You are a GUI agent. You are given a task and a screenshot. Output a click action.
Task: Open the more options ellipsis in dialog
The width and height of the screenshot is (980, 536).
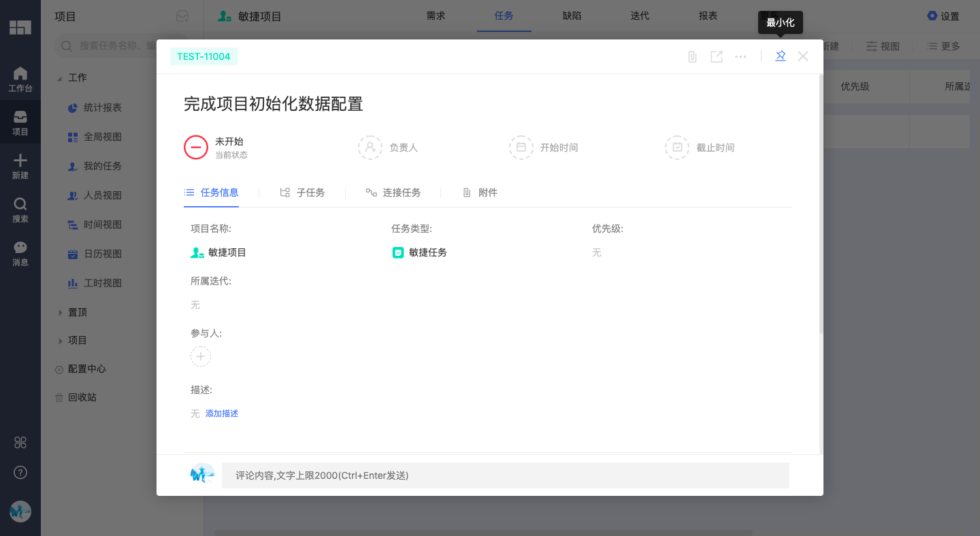[x=740, y=56]
